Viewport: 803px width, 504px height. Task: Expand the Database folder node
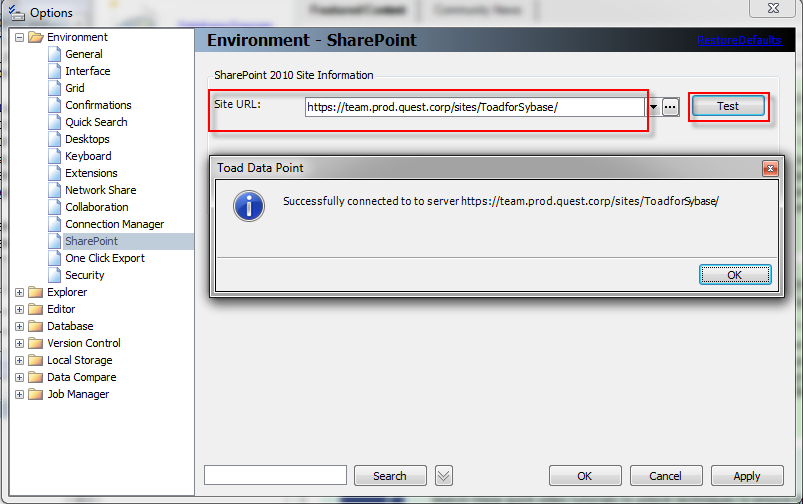19,326
